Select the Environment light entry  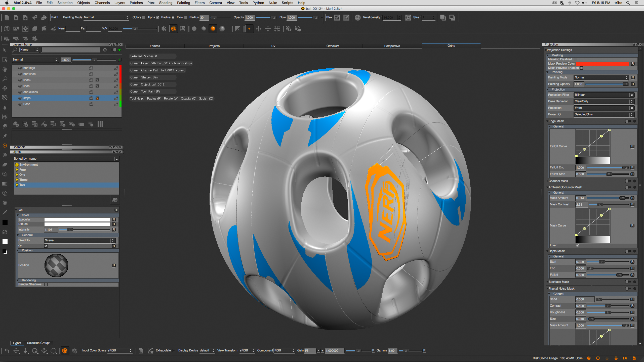(x=67, y=165)
